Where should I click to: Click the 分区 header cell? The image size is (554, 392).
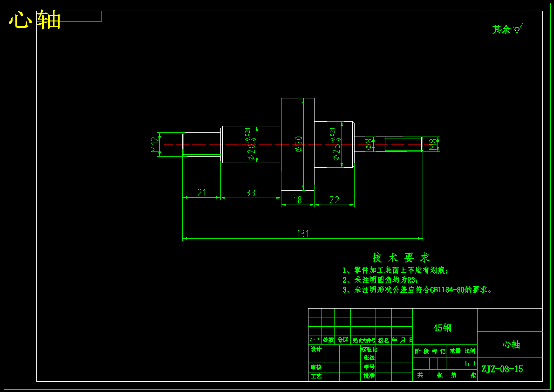coord(342,340)
